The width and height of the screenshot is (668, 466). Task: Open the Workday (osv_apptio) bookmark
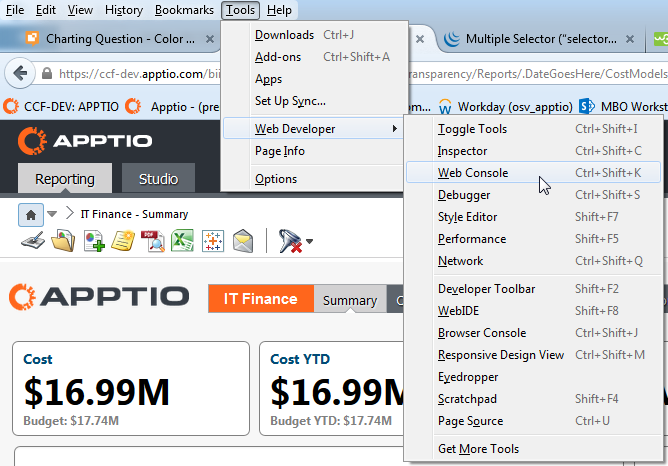(x=506, y=106)
